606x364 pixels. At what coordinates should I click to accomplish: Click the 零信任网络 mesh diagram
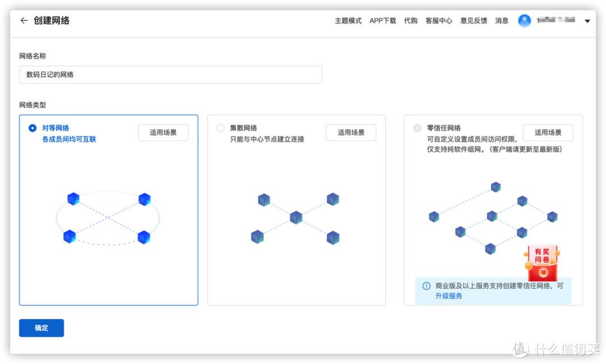click(x=493, y=218)
